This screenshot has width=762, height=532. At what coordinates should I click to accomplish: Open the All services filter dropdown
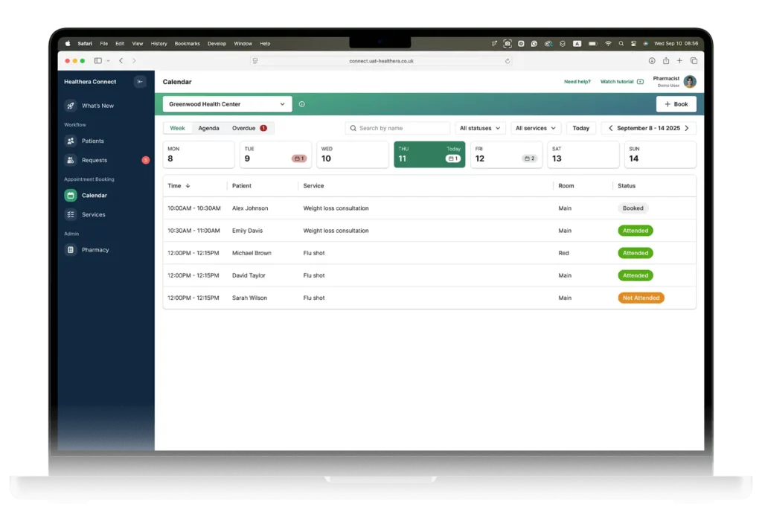[x=535, y=128]
